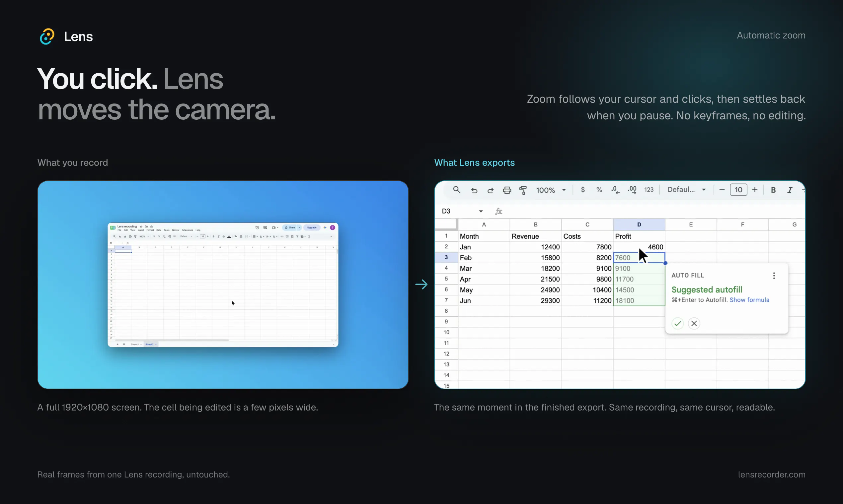Image resolution: width=843 pixels, height=504 pixels.
Task: Click the search magnifier in the enlarged export toolbar
Action: click(456, 190)
